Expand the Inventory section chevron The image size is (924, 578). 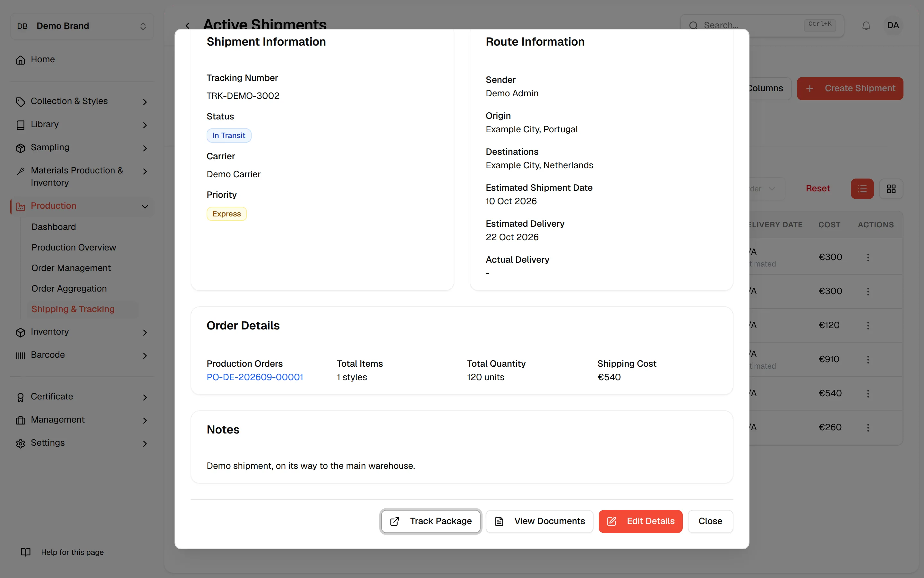145,332
